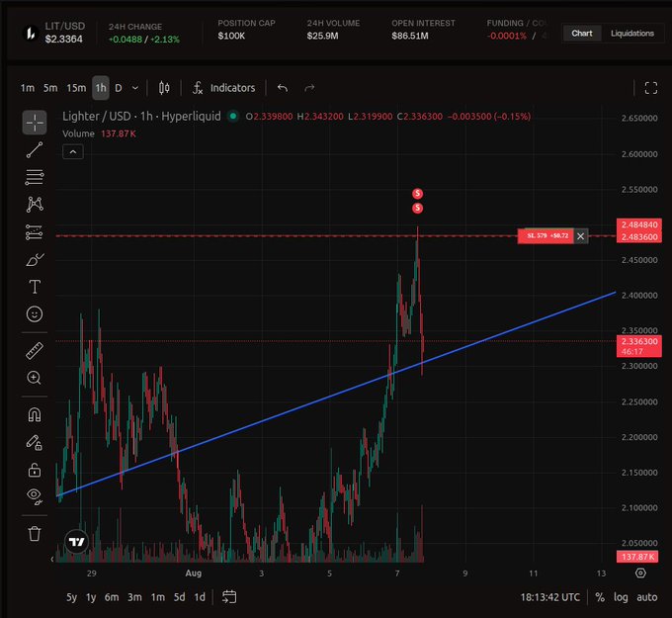672x618 pixels.
Task: Toggle auto scale mode
Action: (x=646, y=597)
